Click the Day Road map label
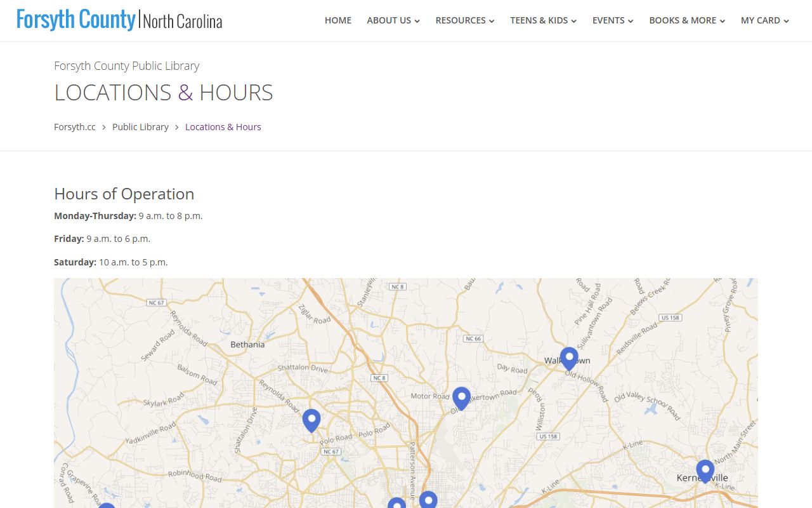This screenshot has height=508, width=812. 513,369
